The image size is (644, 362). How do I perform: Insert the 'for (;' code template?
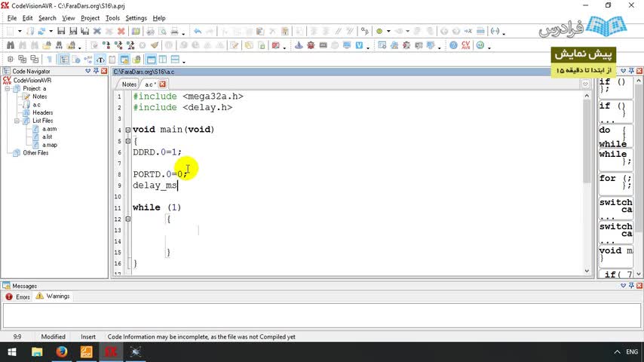pos(615,183)
